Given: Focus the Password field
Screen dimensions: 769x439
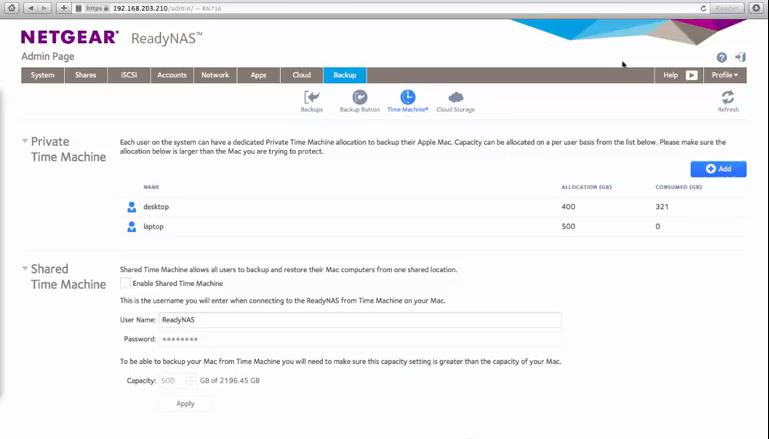Looking at the screenshot, I should click(x=360, y=339).
